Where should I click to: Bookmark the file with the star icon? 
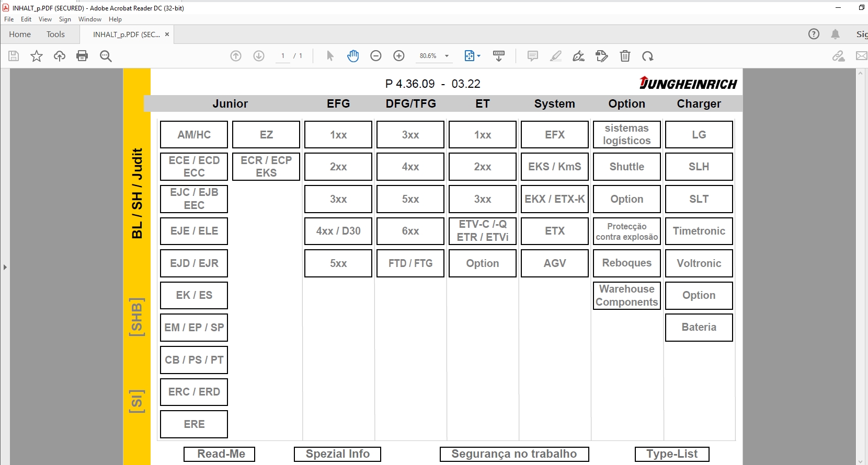tap(37, 56)
